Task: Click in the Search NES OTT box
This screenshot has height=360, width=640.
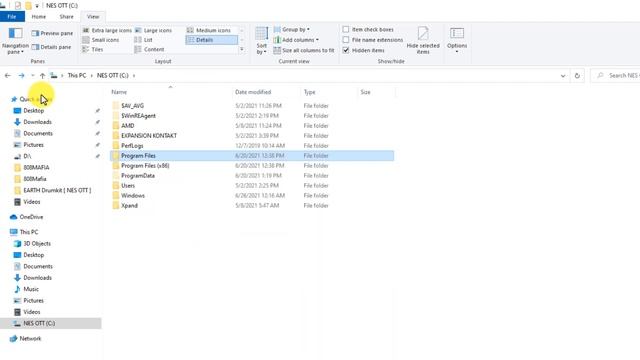Action: tap(616, 76)
